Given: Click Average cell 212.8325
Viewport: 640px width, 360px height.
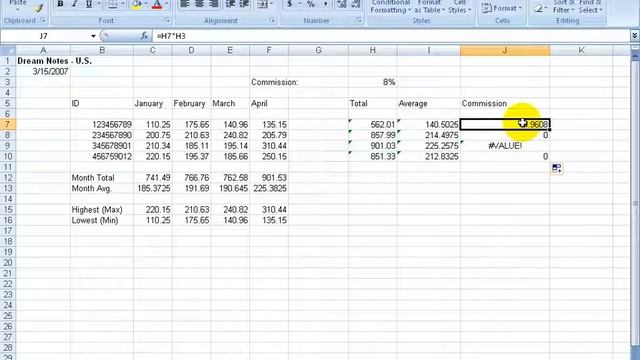Looking at the screenshot, I should 428,156.
